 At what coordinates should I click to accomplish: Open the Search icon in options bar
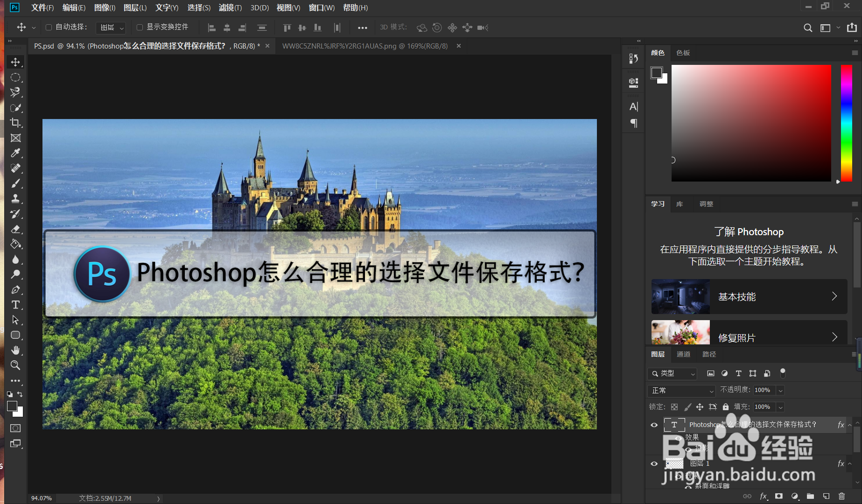tap(808, 28)
